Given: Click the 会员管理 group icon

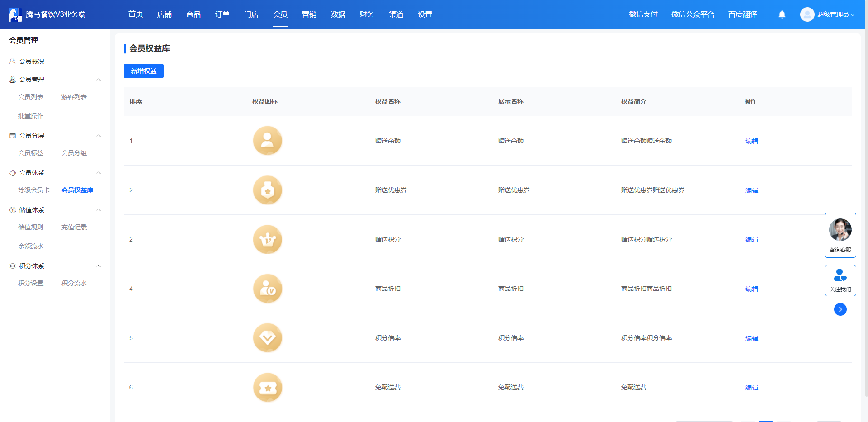Looking at the screenshot, I should click(x=13, y=80).
